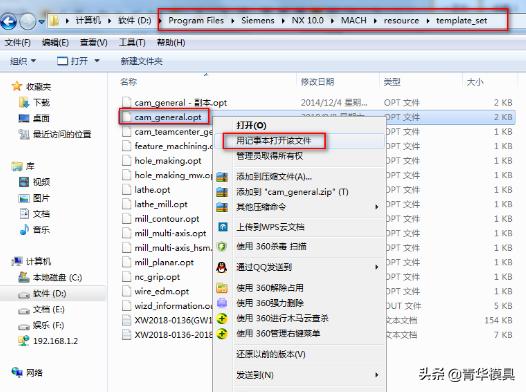Click archive icon beside 添加到压缩文件(A)...
Screen dimensions: 526x392
point(222,177)
